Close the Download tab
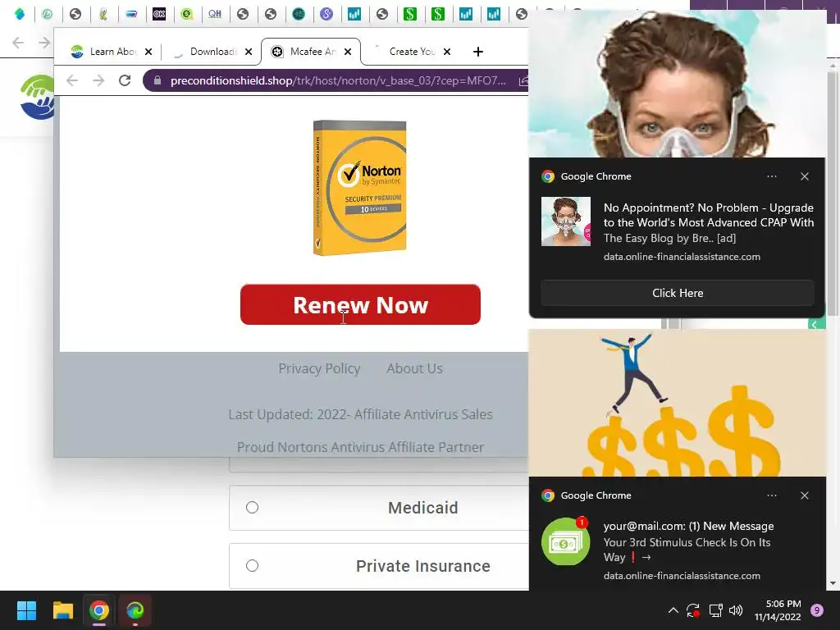Viewport: 840px width, 630px height. pos(249,52)
